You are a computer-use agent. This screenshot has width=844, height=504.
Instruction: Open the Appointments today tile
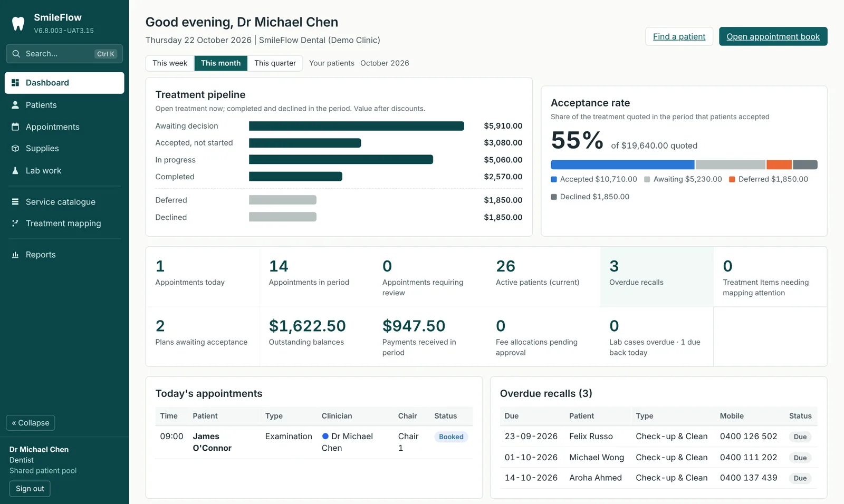click(x=203, y=277)
